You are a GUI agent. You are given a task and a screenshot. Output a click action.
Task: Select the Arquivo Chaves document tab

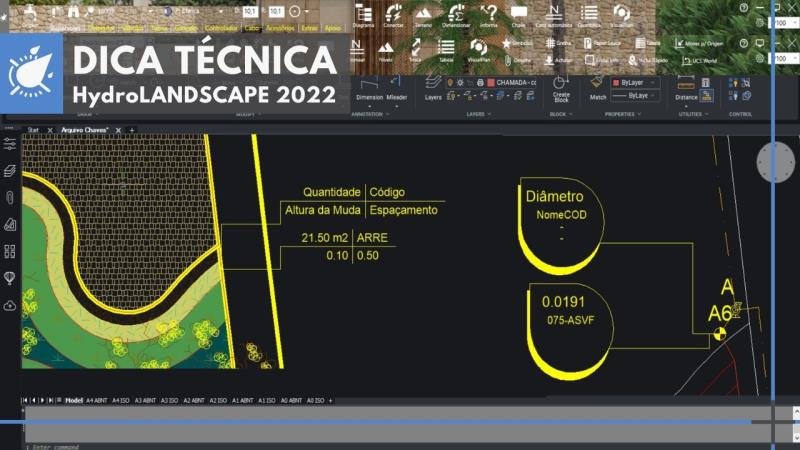pyautogui.click(x=85, y=130)
